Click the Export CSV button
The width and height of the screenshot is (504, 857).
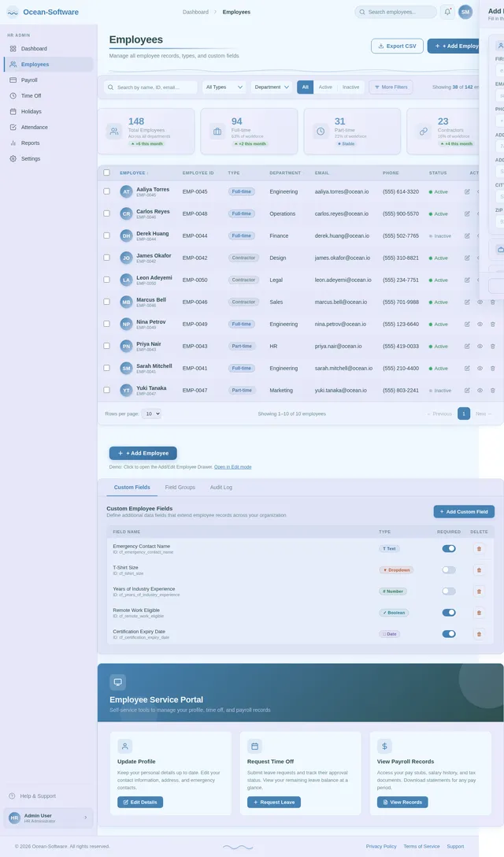[397, 46]
